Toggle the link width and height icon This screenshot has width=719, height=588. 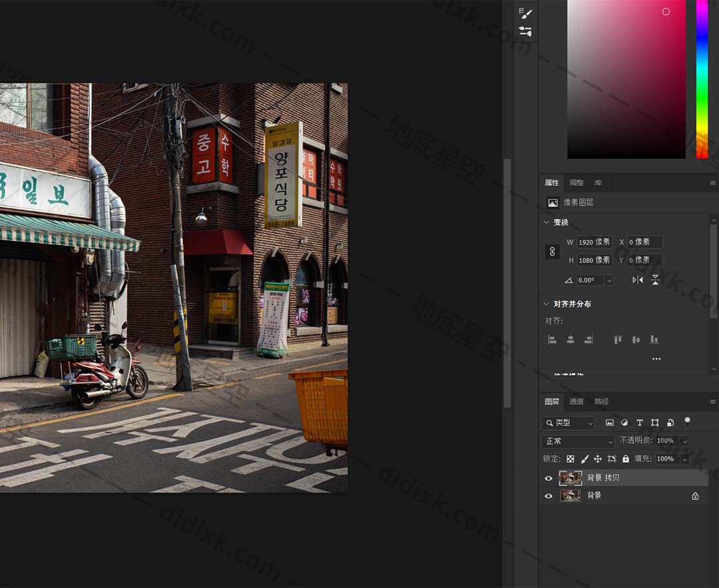click(553, 251)
